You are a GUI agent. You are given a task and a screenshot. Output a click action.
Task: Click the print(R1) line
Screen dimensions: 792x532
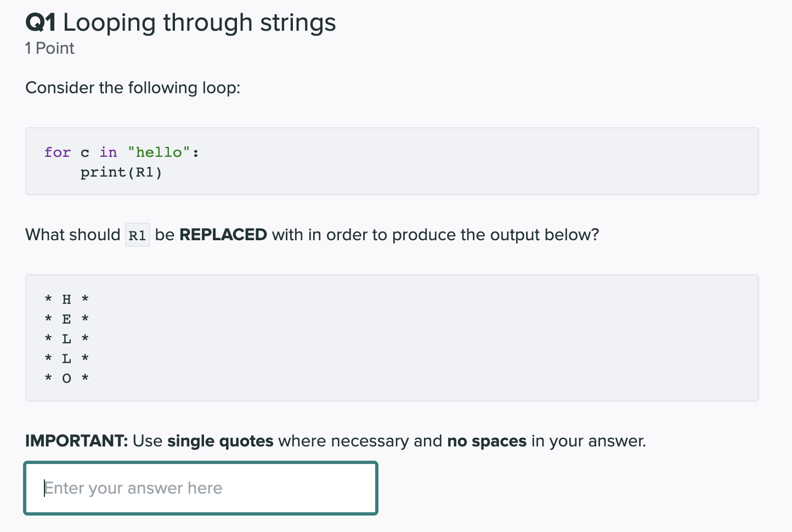(x=122, y=172)
